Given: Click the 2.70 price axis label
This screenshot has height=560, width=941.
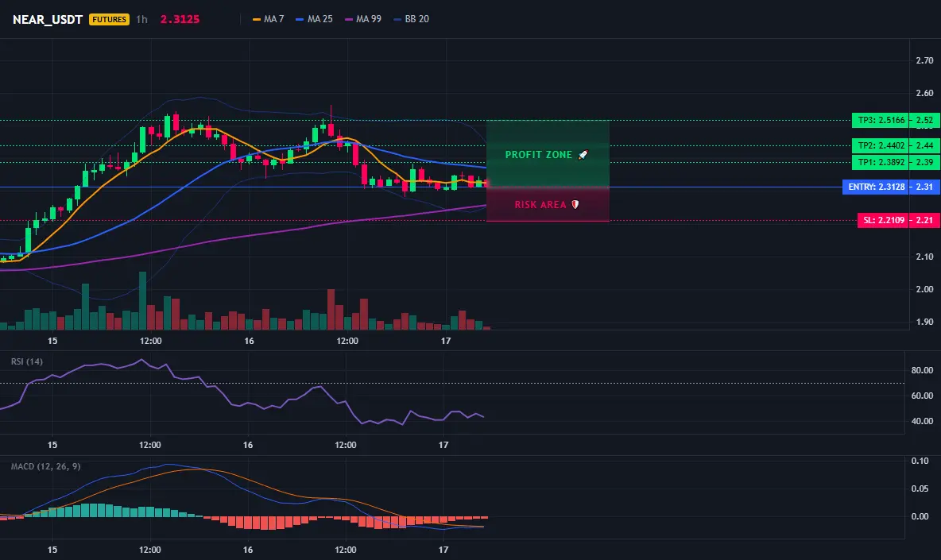Looking at the screenshot, I should [924, 60].
